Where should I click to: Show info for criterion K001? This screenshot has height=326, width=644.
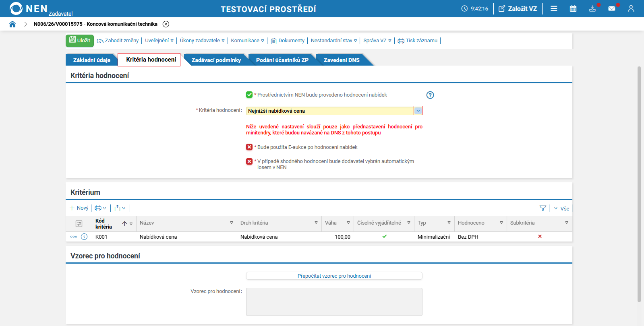click(84, 237)
